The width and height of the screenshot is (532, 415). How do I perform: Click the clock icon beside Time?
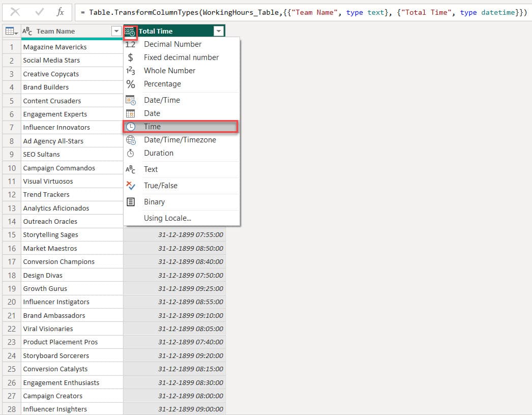tap(131, 127)
